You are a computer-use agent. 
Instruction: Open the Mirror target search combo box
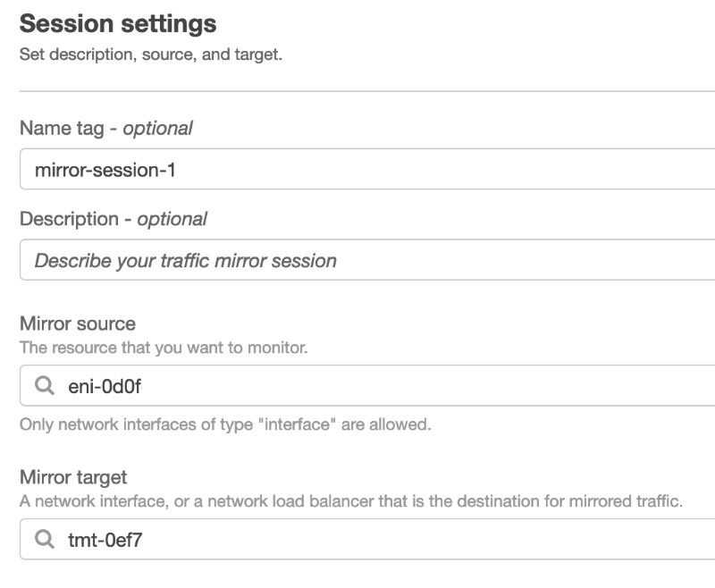[367, 539]
